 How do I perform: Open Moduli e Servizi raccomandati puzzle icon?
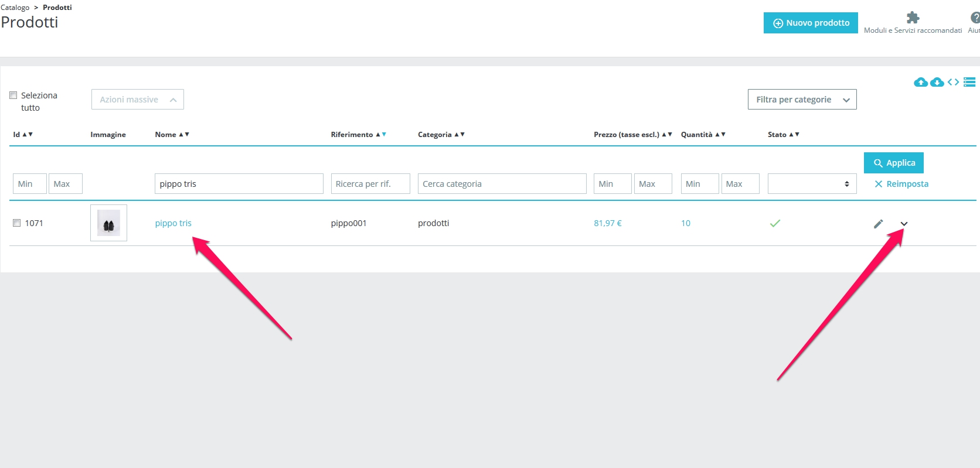913,18
